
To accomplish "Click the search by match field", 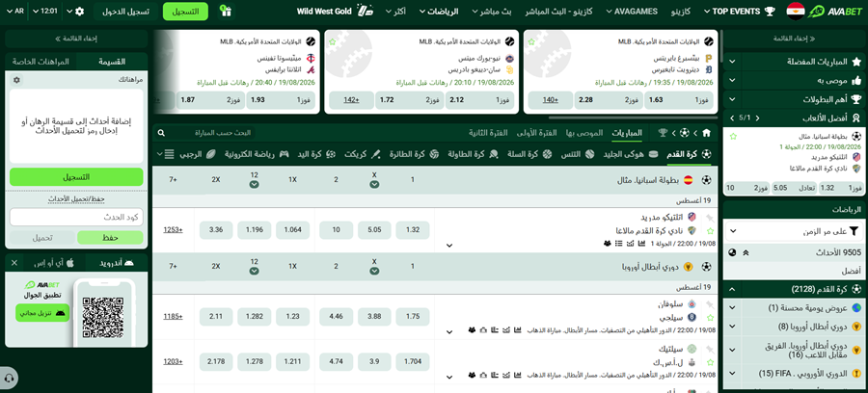I will click(210, 133).
